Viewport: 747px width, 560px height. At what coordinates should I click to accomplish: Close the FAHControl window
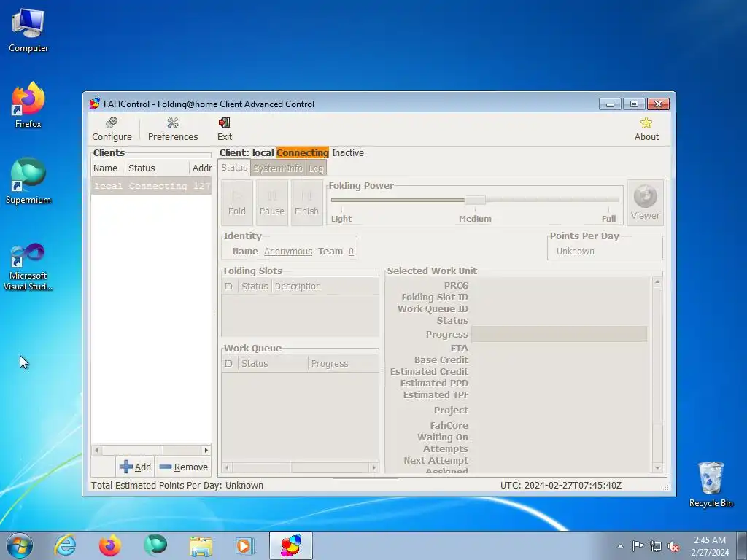(x=659, y=104)
